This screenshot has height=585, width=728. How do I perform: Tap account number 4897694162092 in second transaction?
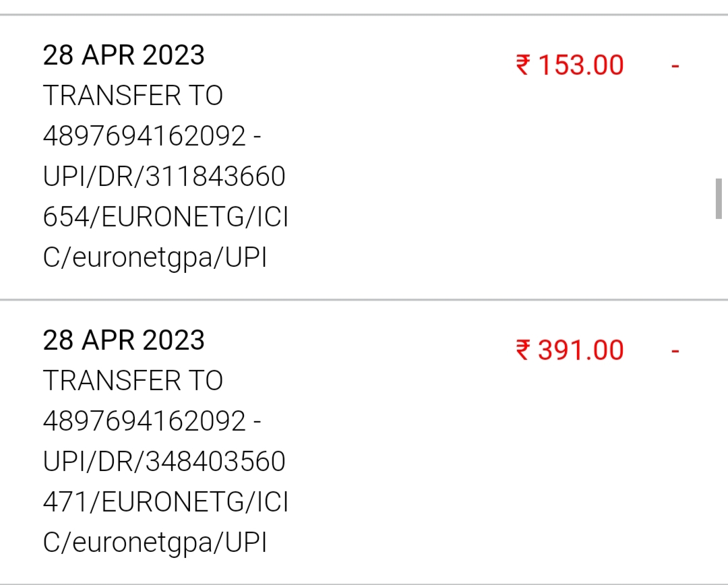click(x=144, y=422)
